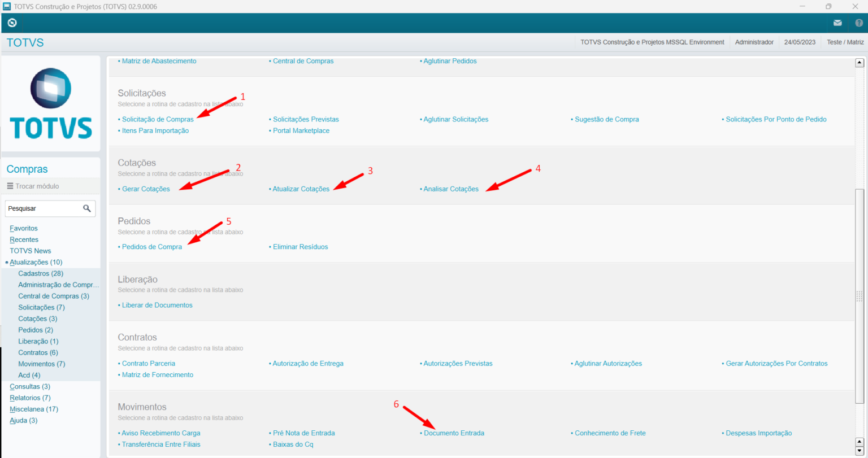Select Cadastros (28) submenu
Image resolution: width=868 pixels, height=458 pixels.
[x=41, y=273]
